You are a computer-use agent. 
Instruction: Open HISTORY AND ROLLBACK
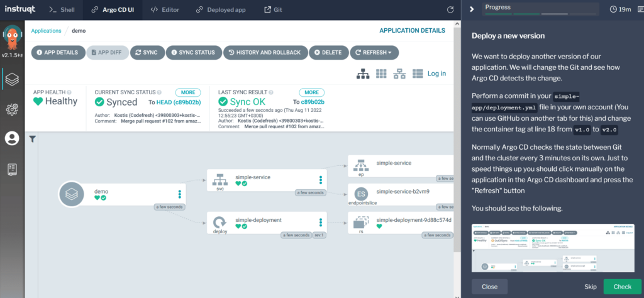click(x=265, y=53)
